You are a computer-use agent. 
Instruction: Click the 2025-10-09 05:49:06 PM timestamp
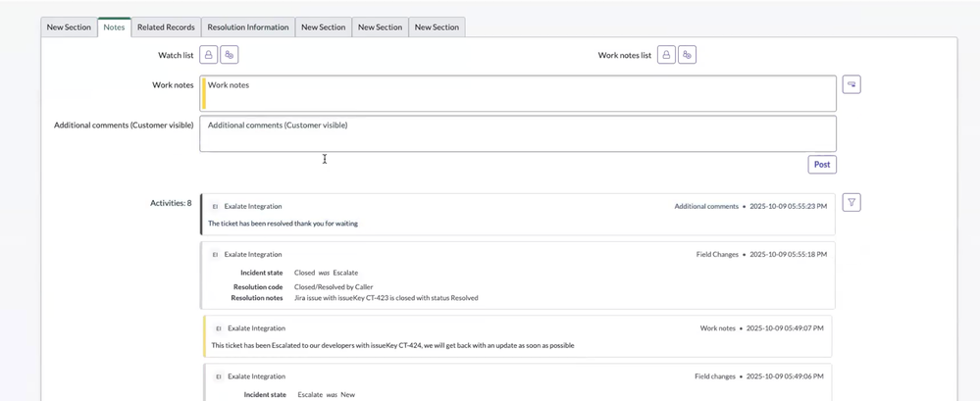pyautogui.click(x=785, y=376)
